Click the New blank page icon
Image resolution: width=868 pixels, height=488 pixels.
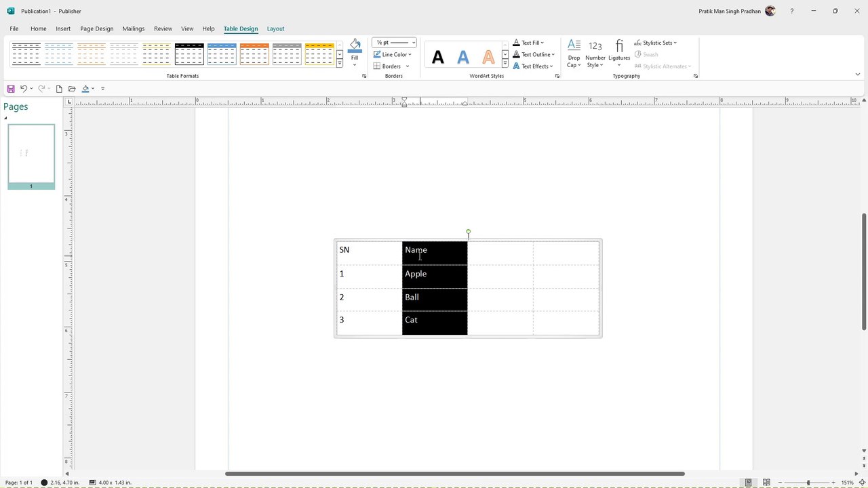[59, 89]
